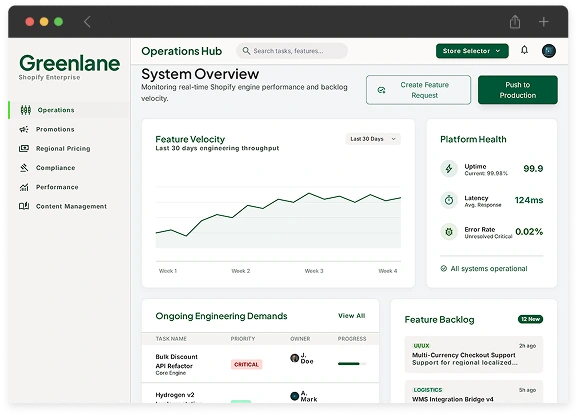
Task: Click A. Mark owner avatar
Action: pos(294,396)
